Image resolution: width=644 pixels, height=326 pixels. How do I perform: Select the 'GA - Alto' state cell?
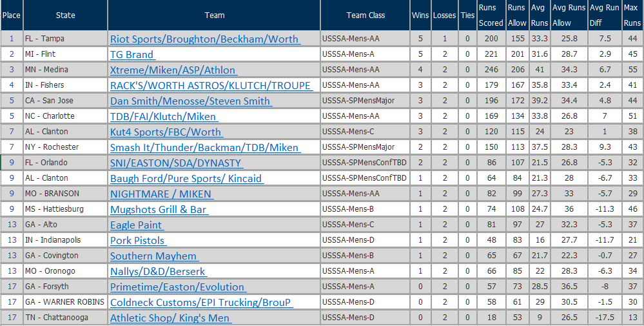(65, 225)
